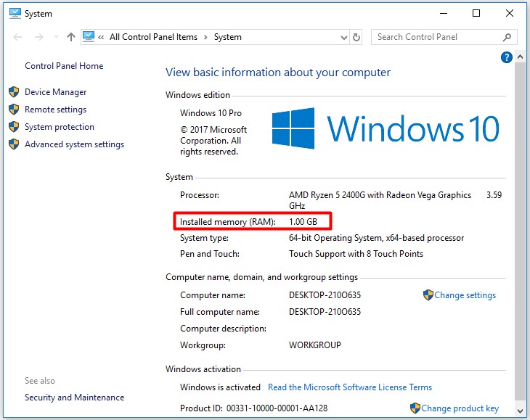Viewport: 530px width, 420px height.
Task: Click the 'View basic information about your computer' heading
Action: [278, 73]
